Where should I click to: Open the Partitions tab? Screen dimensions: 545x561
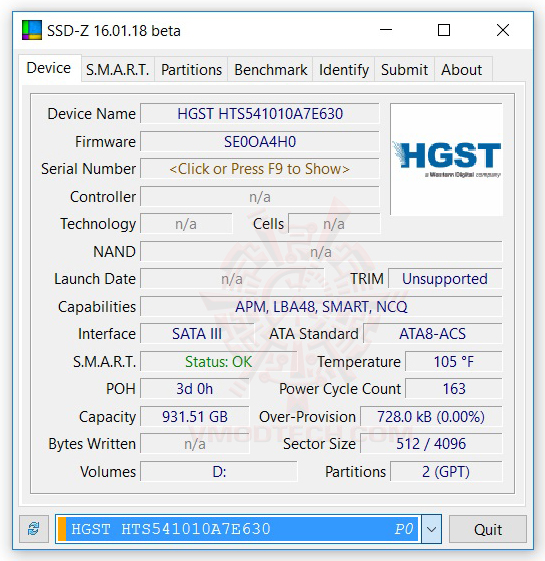[x=191, y=69]
